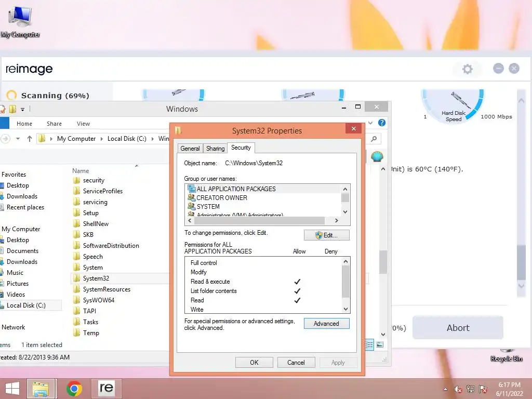Open Reimage settings gear icon
The width and height of the screenshot is (532, 399).
[467, 69]
